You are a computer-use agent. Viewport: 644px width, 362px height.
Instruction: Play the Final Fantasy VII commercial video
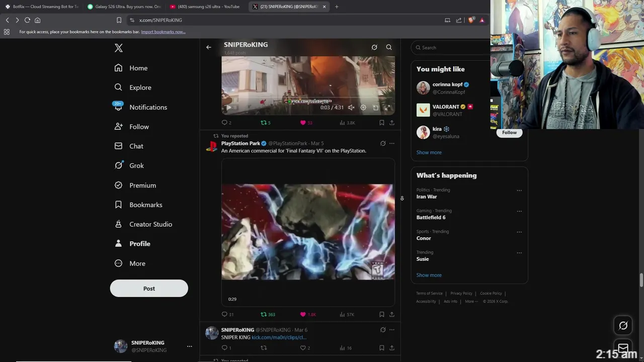click(x=308, y=232)
